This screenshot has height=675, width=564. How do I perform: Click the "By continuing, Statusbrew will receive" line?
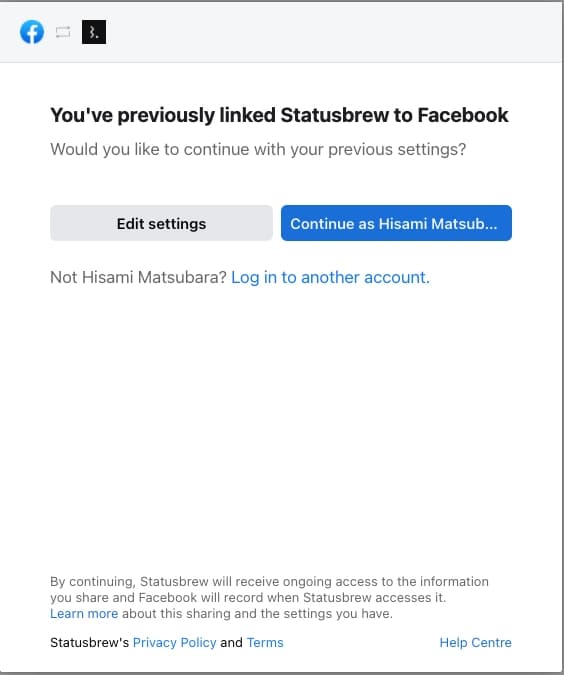pyautogui.click(x=269, y=582)
